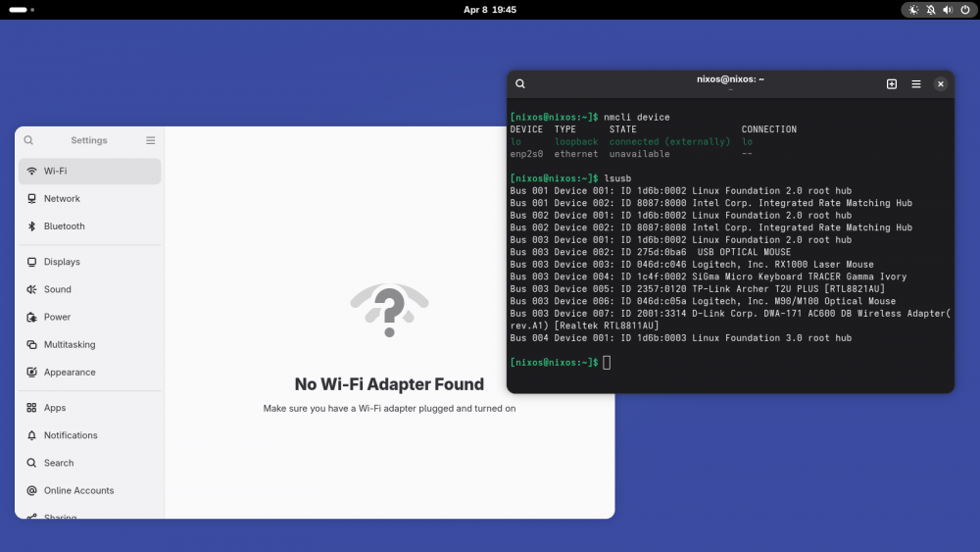Viewport: 980px width, 552px height.
Task: Click the USB OPTICAL MOUSE line
Action: [650, 252]
